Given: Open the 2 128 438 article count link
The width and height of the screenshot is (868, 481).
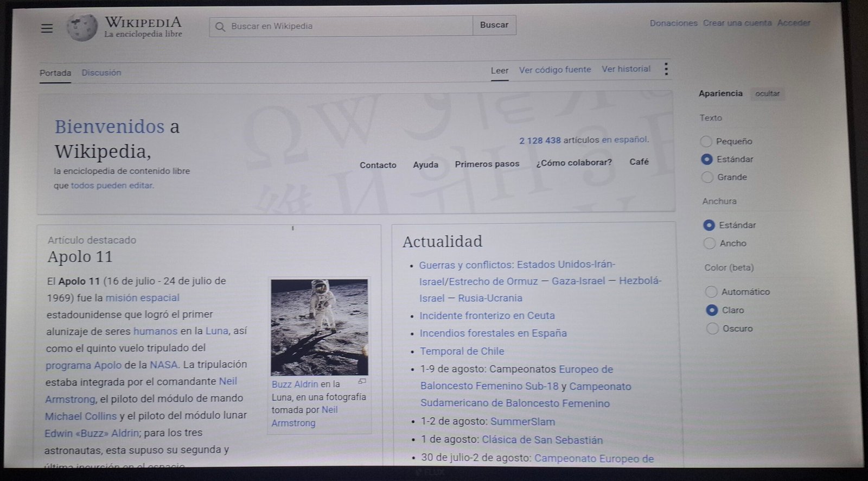Looking at the screenshot, I should [x=540, y=141].
